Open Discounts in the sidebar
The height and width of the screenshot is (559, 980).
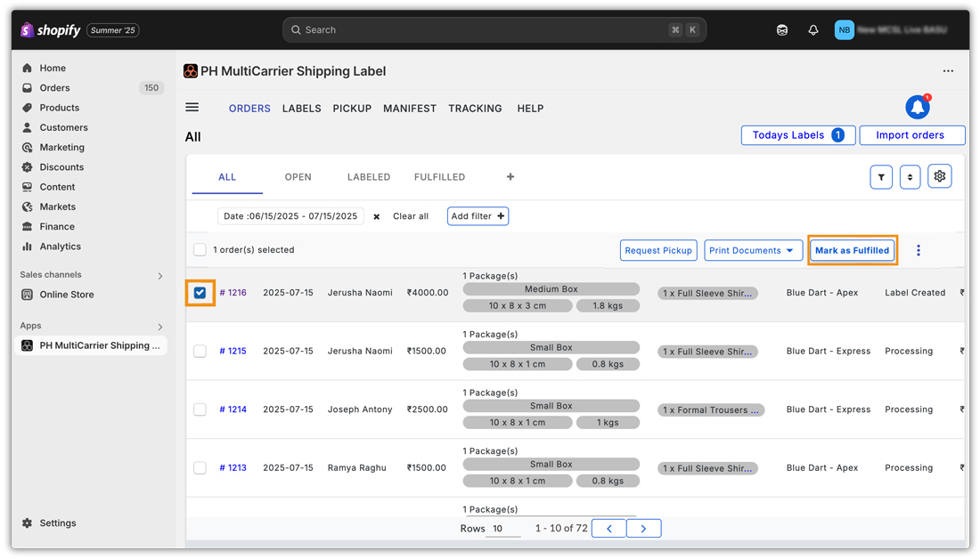(x=61, y=167)
